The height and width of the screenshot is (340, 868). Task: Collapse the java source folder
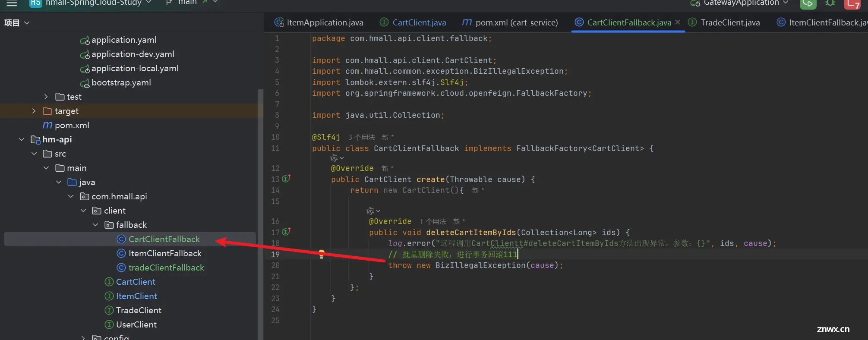tap(59, 182)
